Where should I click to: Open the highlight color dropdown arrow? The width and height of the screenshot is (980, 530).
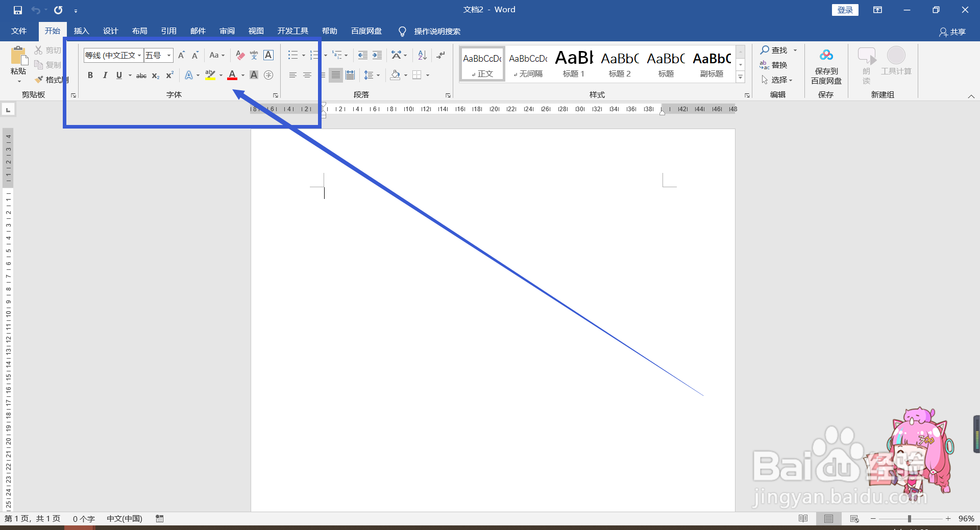click(x=221, y=75)
